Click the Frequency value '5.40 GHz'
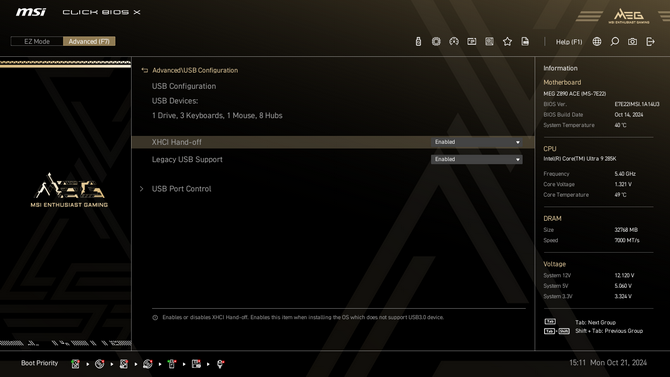The image size is (670, 377). click(x=625, y=174)
